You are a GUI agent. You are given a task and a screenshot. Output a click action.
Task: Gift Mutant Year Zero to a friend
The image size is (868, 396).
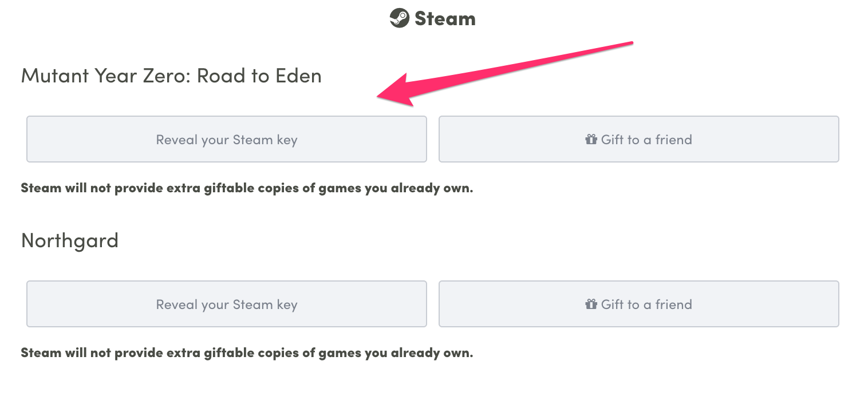pos(639,139)
